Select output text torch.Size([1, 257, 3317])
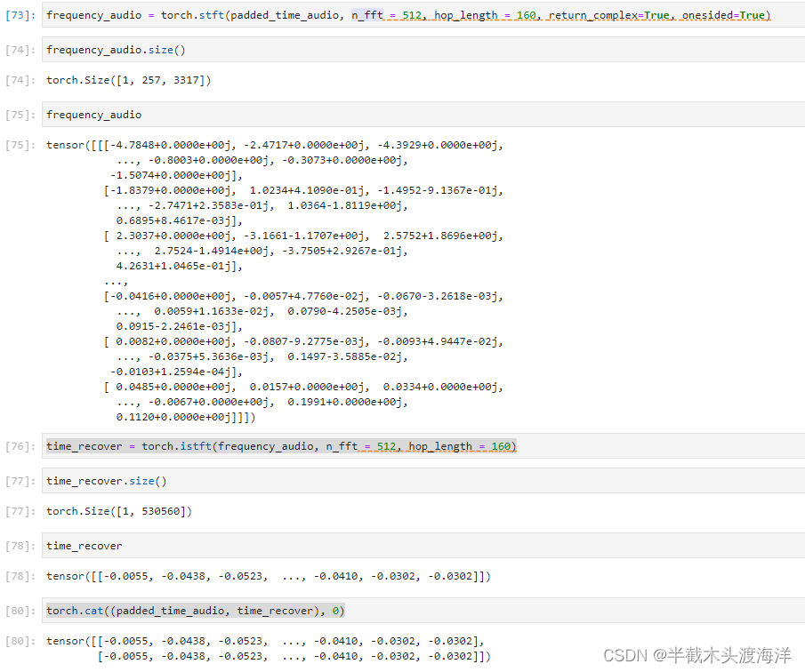 (x=128, y=80)
